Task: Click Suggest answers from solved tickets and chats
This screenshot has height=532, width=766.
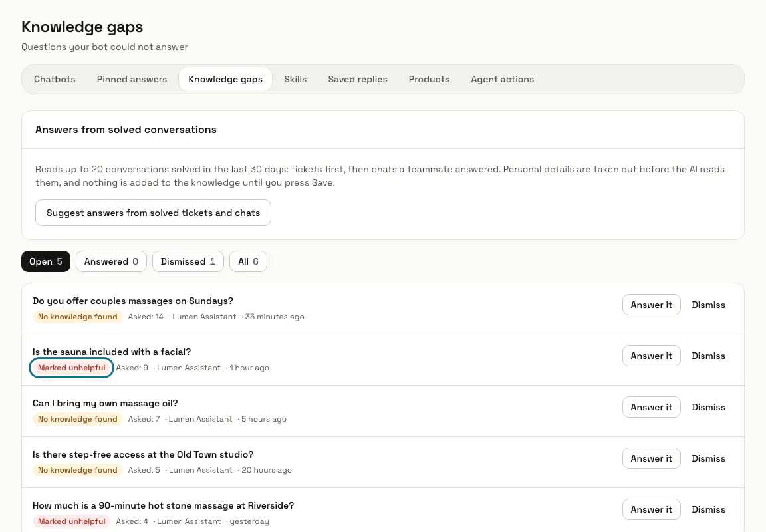Action: [x=153, y=213]
